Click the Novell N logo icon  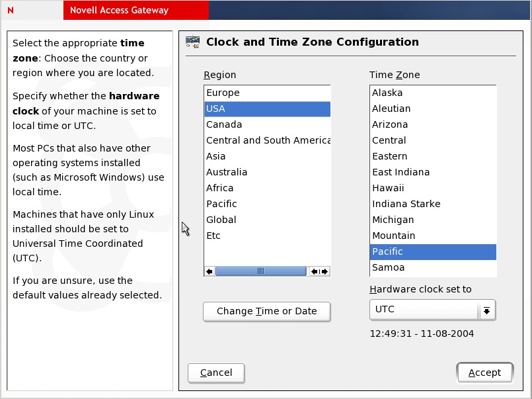(x=11, y=10)
